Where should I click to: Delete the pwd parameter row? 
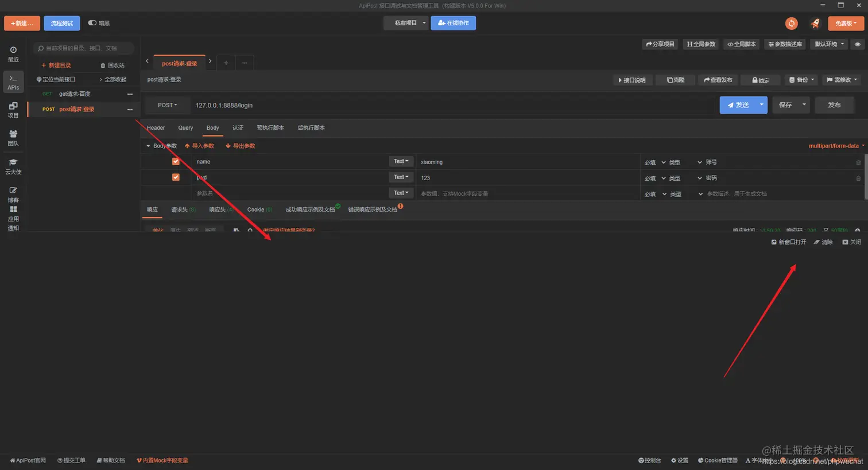coord(858,178)
